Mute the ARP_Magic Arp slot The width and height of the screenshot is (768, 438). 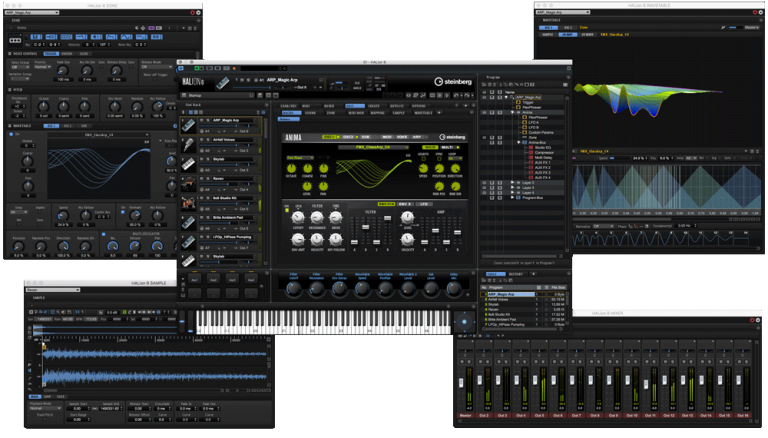pyautogui.click(x=202, y=120)
